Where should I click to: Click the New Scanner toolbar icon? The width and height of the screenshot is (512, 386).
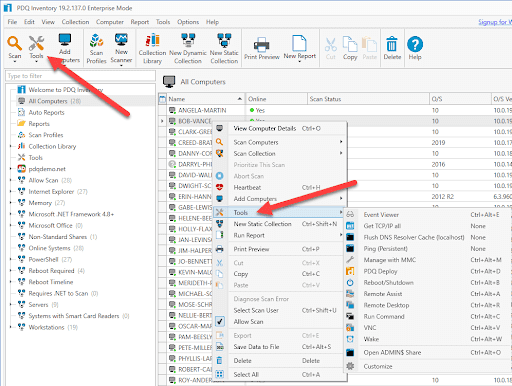click(x=121, y=40)
